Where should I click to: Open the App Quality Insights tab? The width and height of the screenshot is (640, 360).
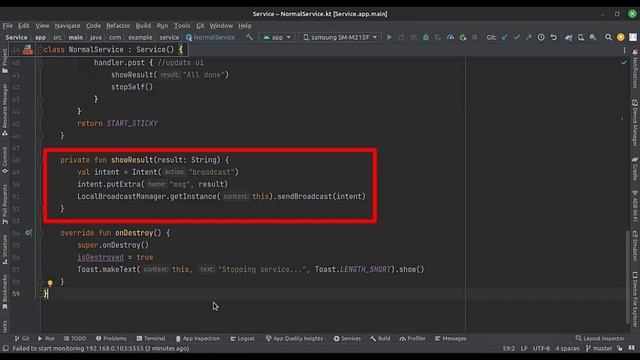point(294,338)
